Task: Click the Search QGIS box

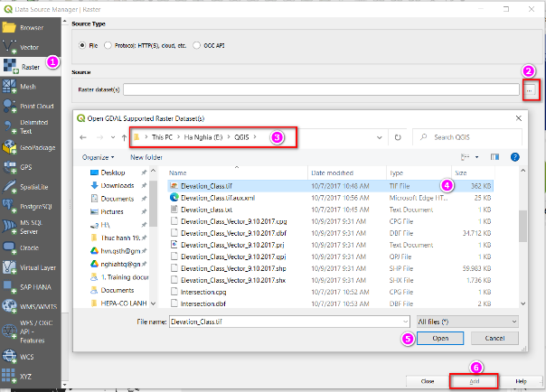Action: 467,137
